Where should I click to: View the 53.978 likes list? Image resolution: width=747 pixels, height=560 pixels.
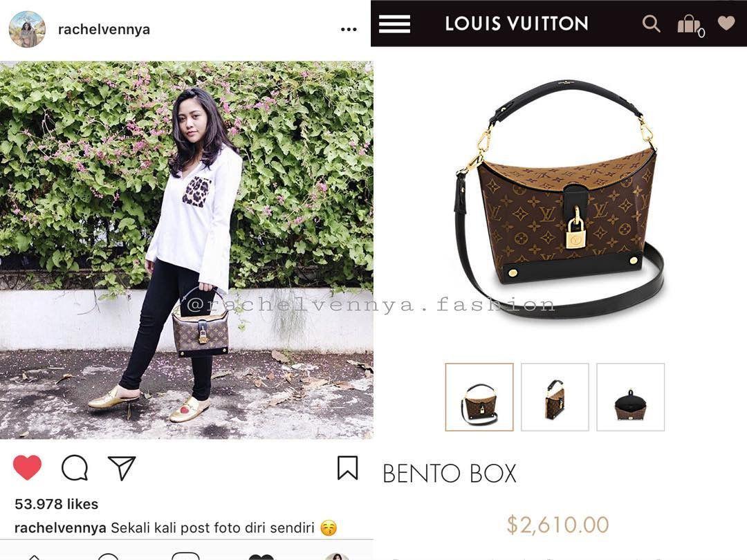56,504
